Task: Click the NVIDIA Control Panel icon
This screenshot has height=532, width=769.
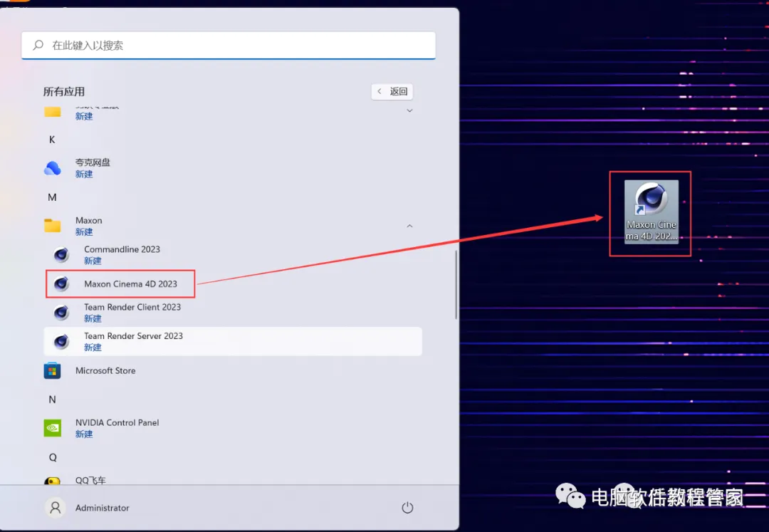Action: pos(53,428)
